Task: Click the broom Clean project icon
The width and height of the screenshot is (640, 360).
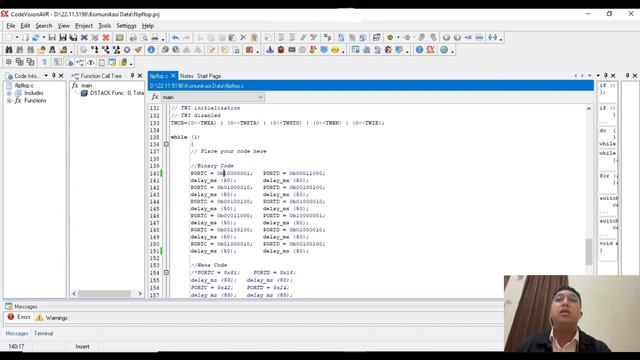Action: [138, 50]
